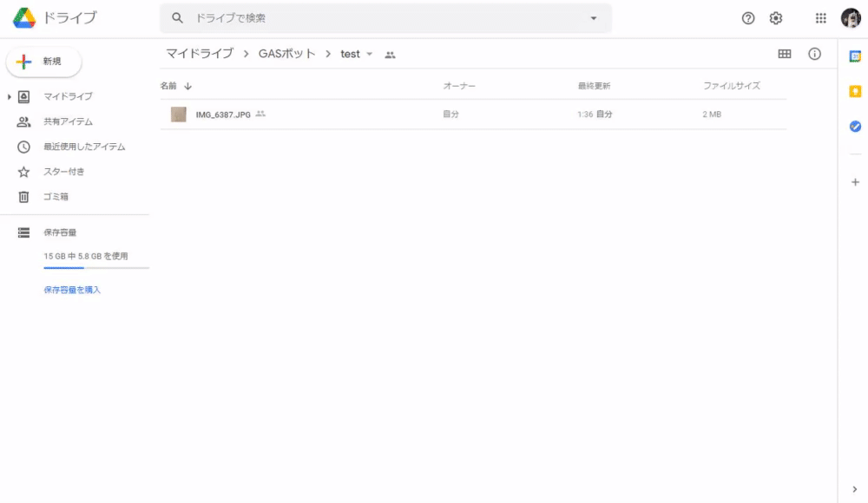Open the settings gear icon
Screen dimensions: 868x503
point(775,18)
